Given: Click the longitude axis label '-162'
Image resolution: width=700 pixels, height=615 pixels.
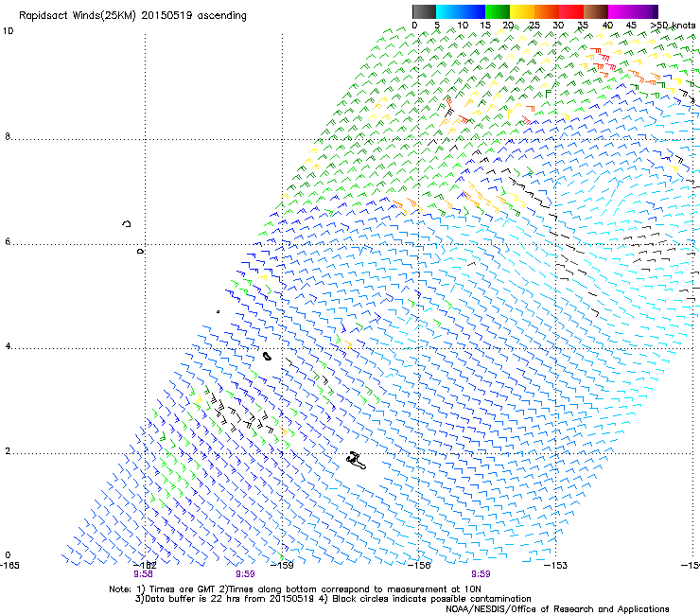Looking at the screenshot, I should pyautogui.click(x=146, y=566).
